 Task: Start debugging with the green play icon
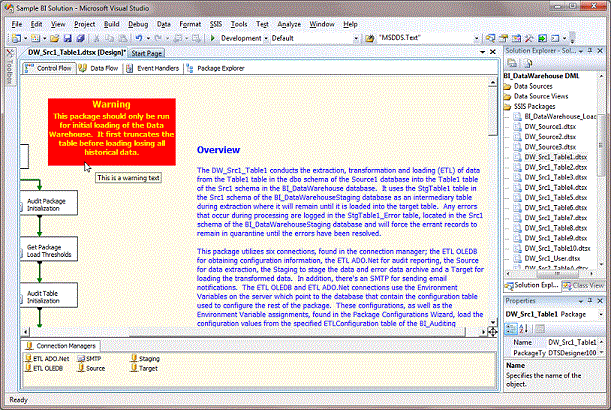212,38
